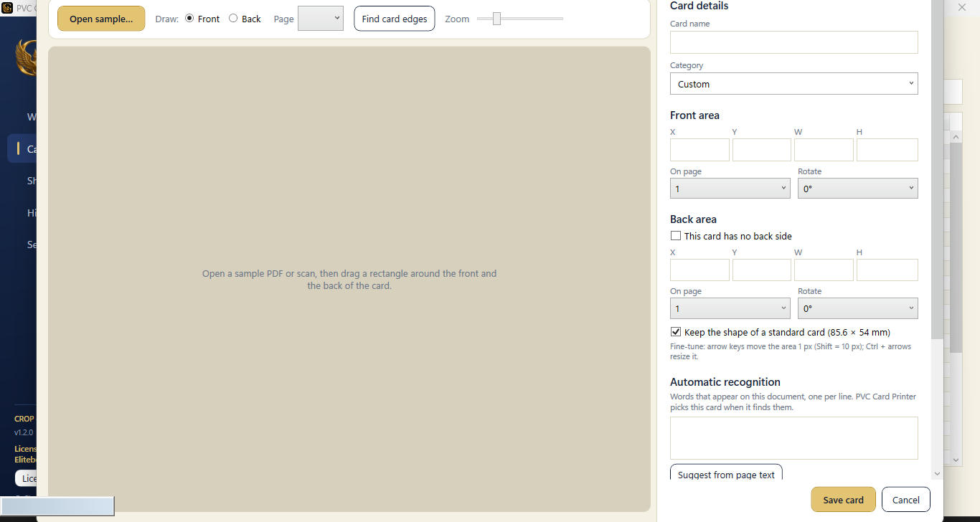Click the Card name input field

[793, 42]
